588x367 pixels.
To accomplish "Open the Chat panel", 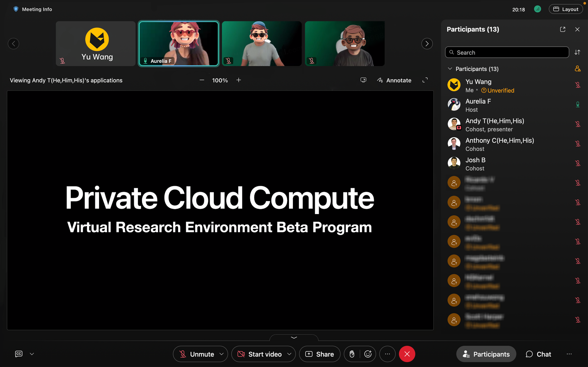I will pyautogui.click(x=538, y=354).
